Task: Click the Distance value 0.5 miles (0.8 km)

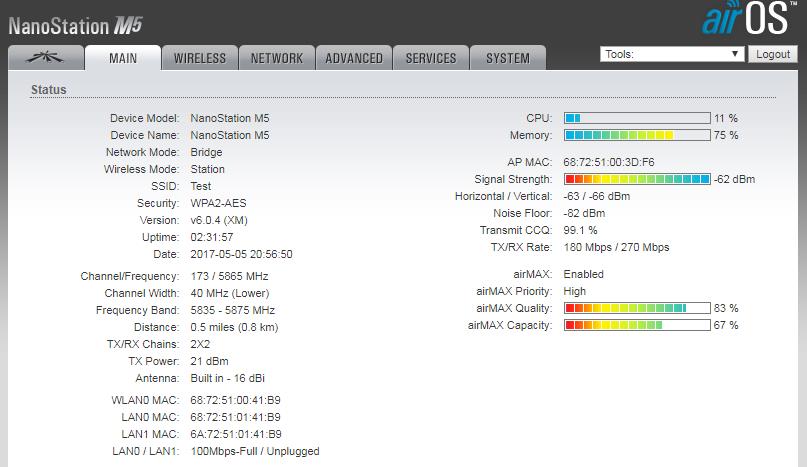Action: click(234, 327)
